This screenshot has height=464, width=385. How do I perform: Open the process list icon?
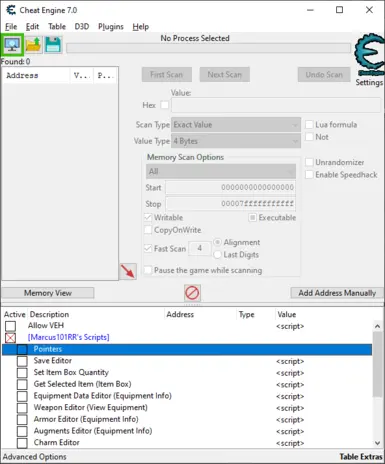[x=12, y=44]
